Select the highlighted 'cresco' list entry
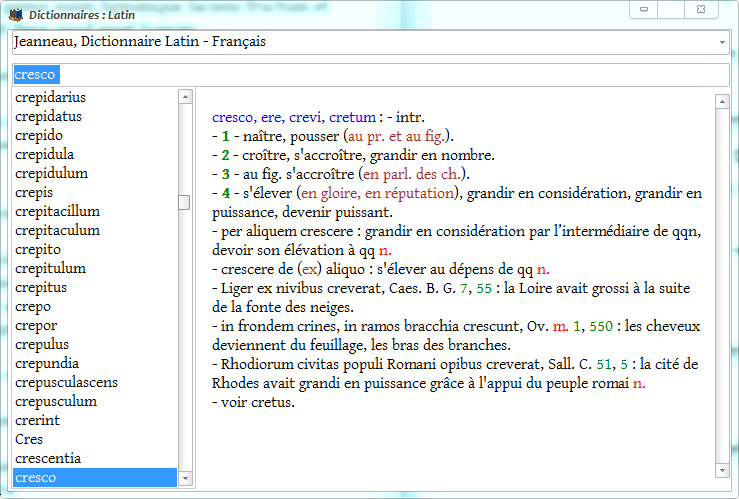 click(x=95, y=477)
